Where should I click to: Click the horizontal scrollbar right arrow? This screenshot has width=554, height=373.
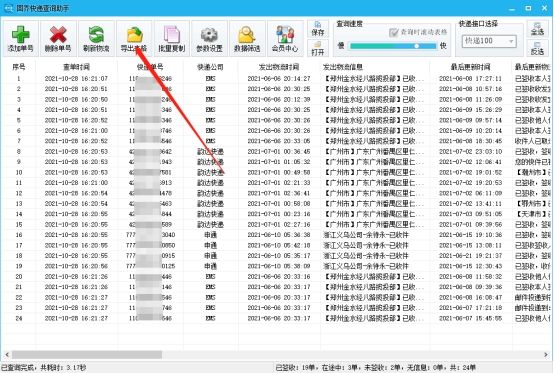(546, 354)
